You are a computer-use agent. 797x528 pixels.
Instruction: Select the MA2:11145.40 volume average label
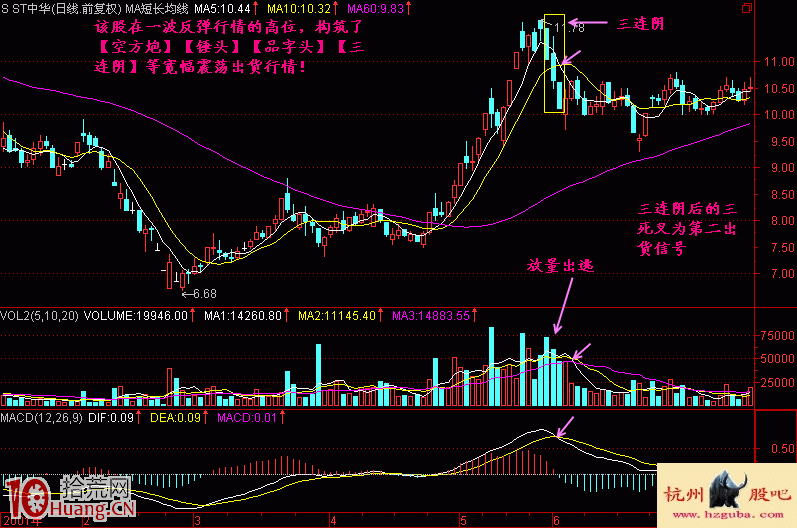pos(337,316)
